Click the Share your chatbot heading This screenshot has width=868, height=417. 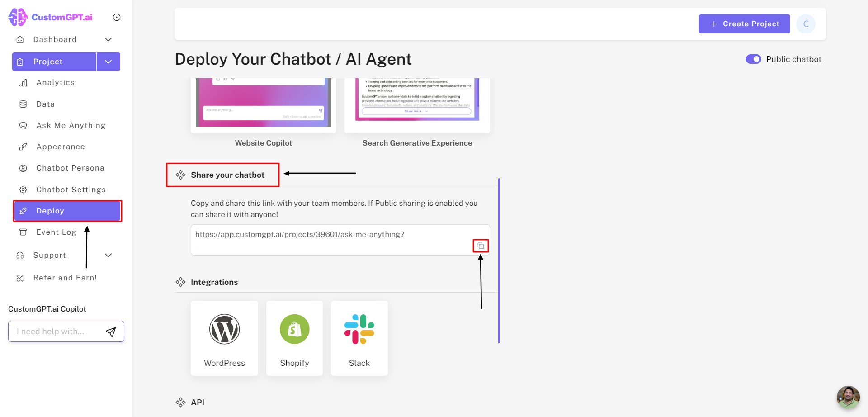tap(227, 175)
